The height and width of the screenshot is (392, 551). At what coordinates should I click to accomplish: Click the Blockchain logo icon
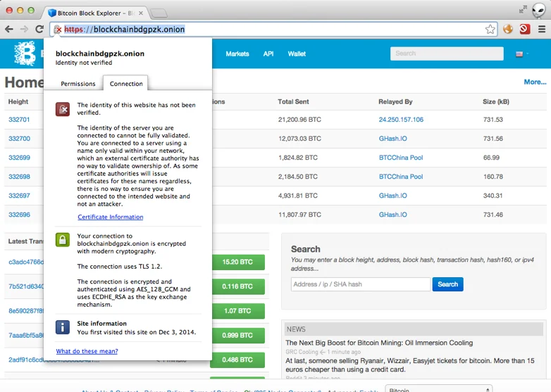[26, 53]
